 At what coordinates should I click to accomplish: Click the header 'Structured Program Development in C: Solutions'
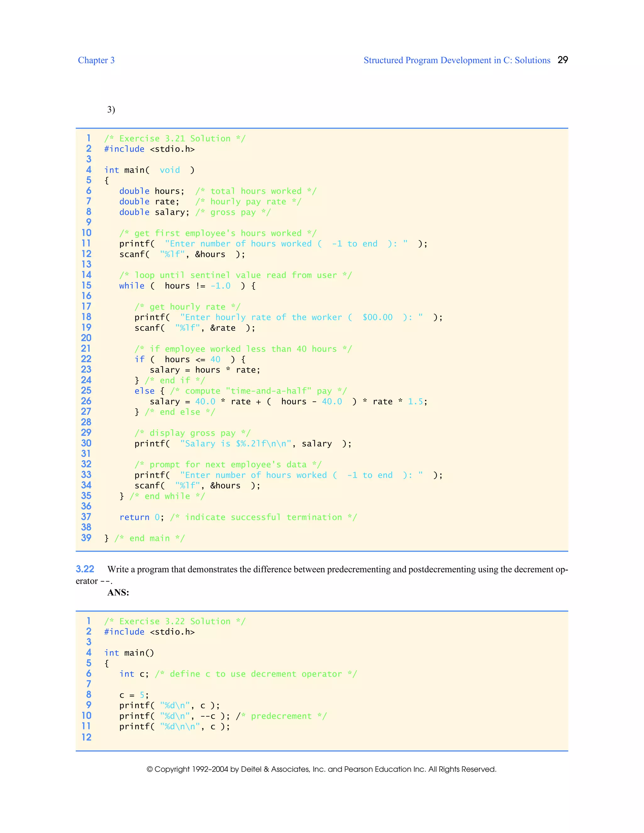(457, 60)
